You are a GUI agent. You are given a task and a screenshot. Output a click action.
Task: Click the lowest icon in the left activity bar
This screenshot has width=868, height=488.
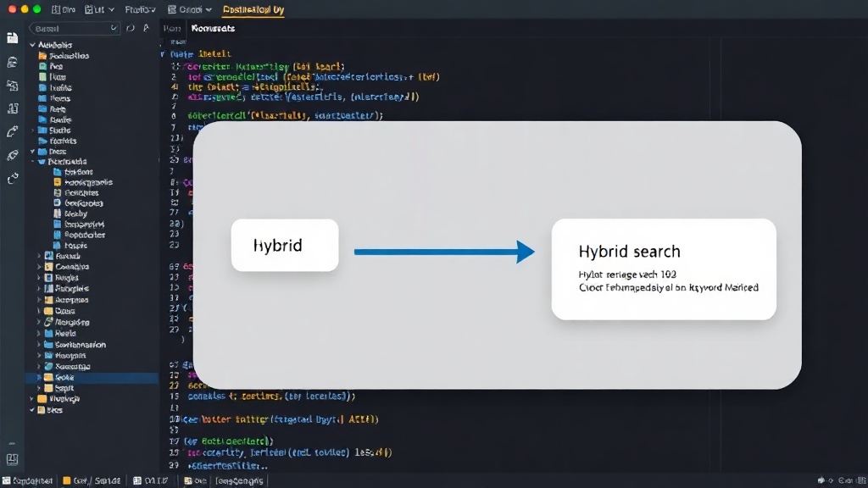click(12, 459)
